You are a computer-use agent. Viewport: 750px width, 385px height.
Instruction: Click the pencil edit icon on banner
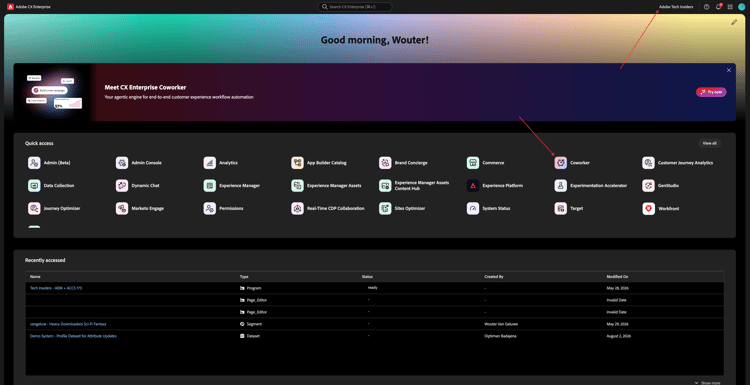pyautogui.click(x=734, y=22)
